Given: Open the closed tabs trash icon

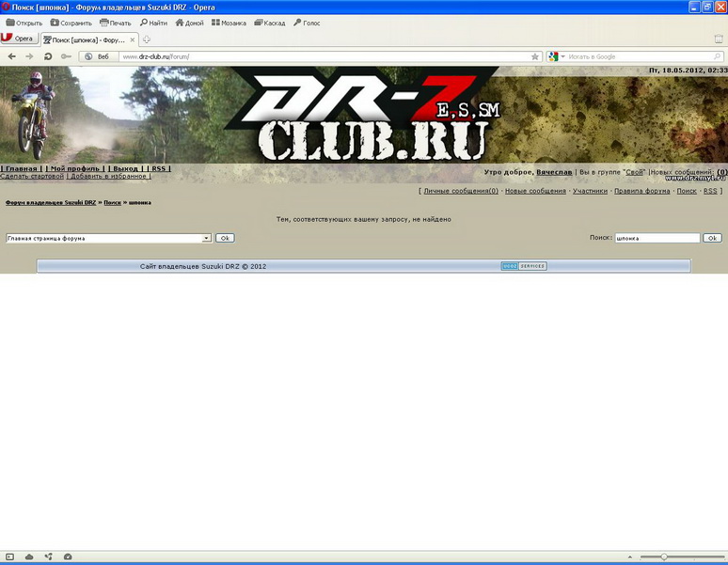Looking at the screenshot, I should pos(719,39).
